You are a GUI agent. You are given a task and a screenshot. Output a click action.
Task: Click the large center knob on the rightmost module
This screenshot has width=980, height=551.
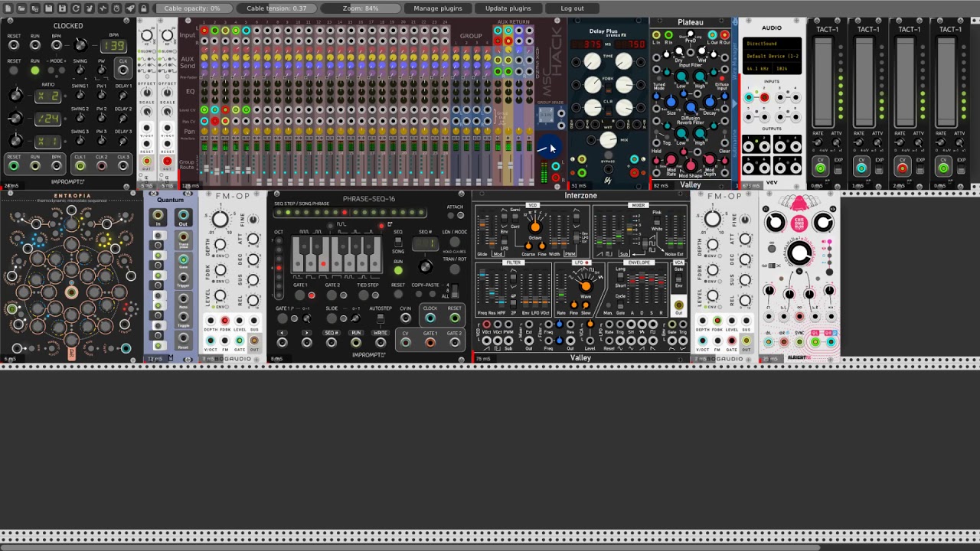pos(799,254)
